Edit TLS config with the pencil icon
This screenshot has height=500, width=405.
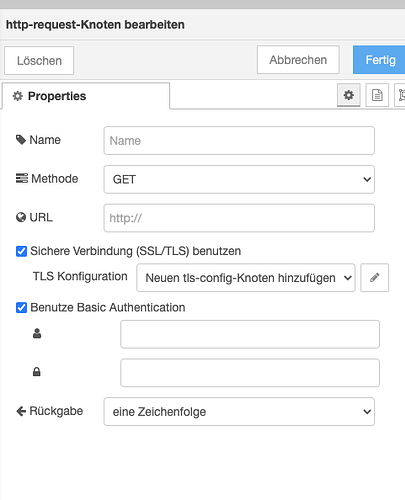374,278
